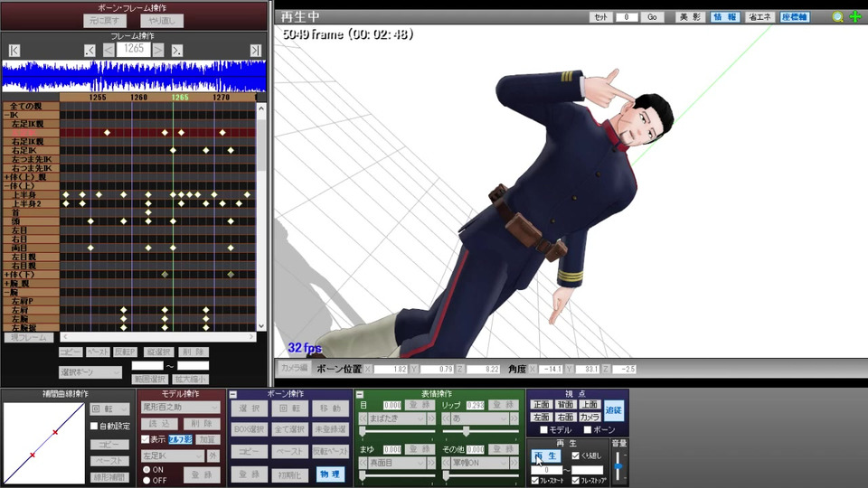Next brow morph arrow beside 真面目
Image resolution: width=868 pixels, height=488 pixels.
(431, 463)
